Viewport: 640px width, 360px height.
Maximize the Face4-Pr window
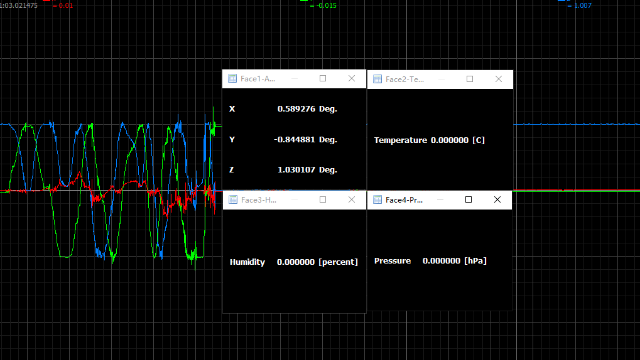(x=469, y=200)
